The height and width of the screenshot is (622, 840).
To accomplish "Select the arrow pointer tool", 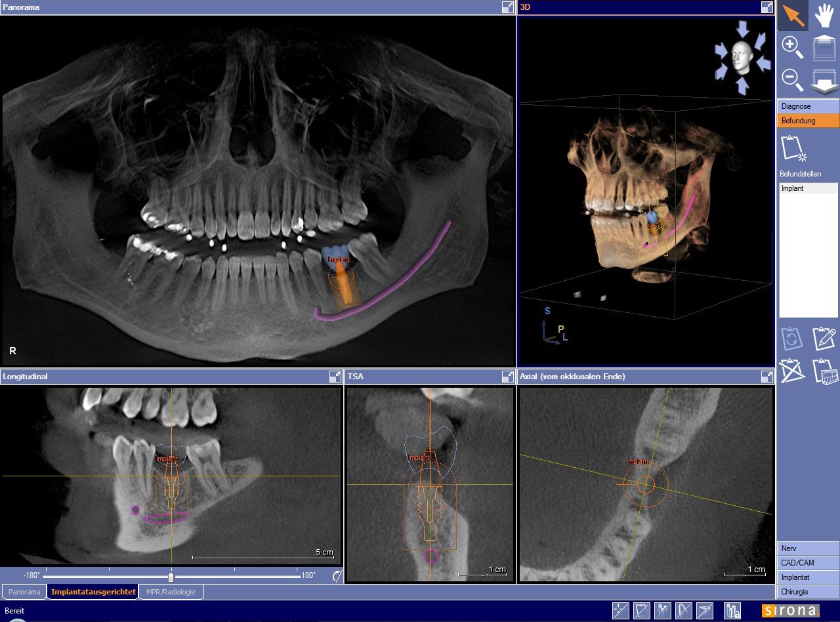I will [793, 15].
